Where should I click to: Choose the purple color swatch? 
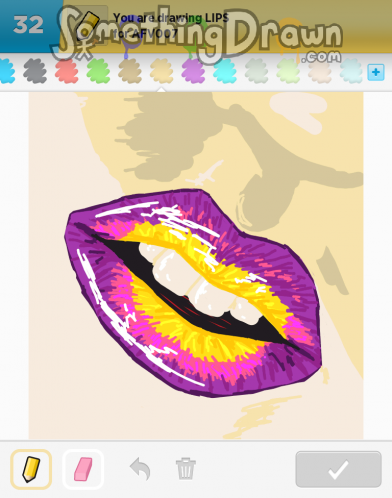coord(193,71)
